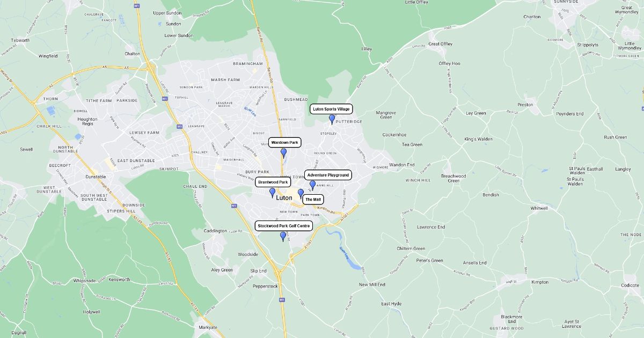Click the Kimpton village label

[x=540, y=282]
